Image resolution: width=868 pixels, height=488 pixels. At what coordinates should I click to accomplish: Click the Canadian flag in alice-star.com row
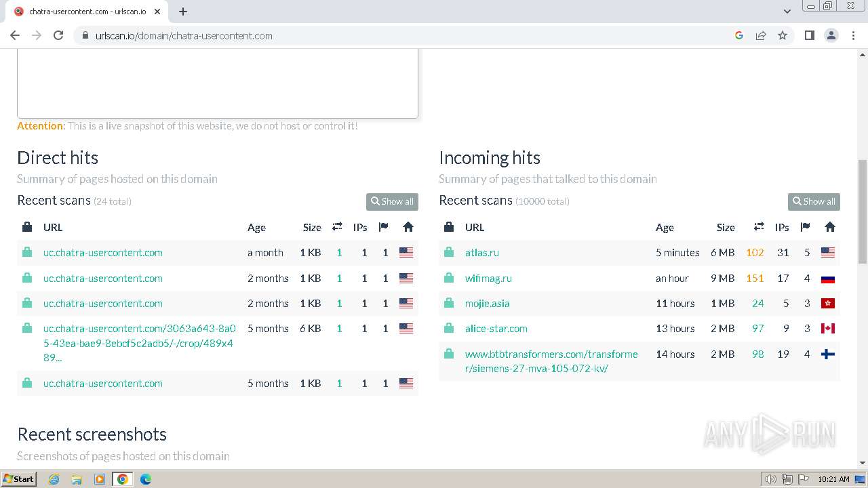[828, 329]
